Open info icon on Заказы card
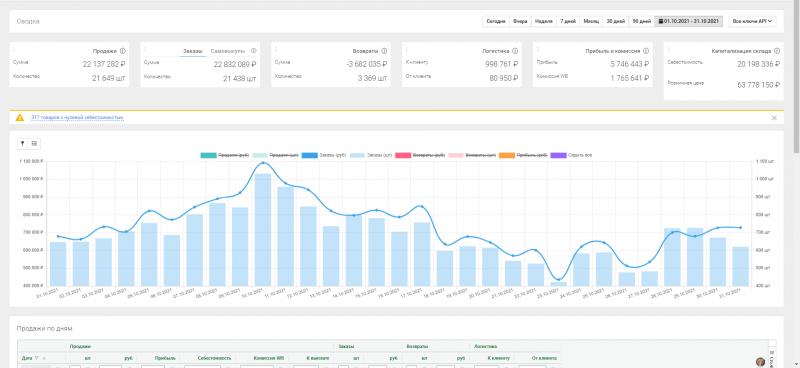 click(254, 51)
